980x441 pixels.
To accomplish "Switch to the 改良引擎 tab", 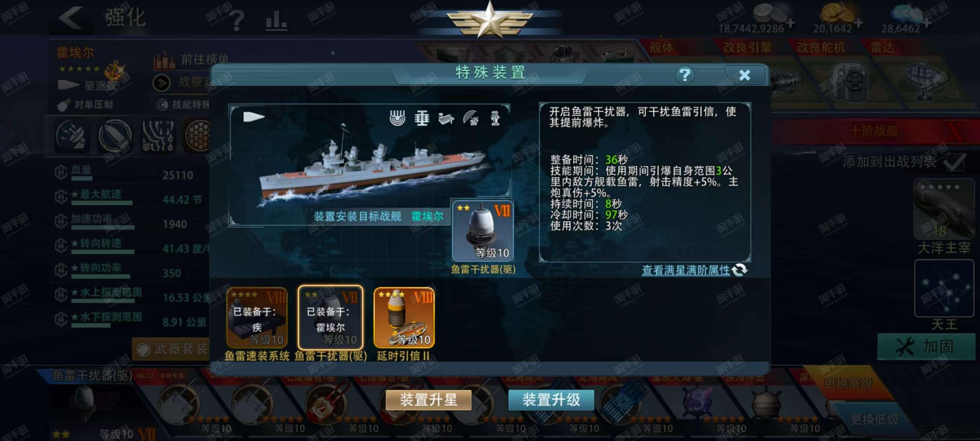I will 747,48.
